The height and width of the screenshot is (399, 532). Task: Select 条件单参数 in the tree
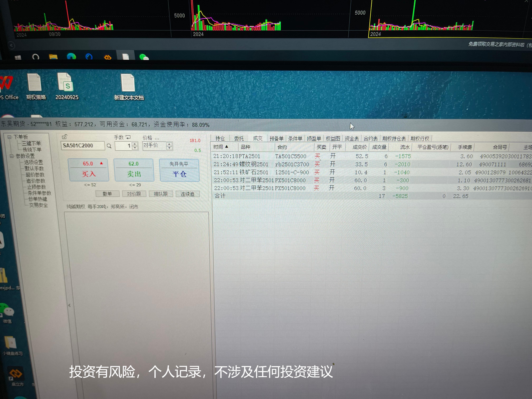(x=39, y=193)
